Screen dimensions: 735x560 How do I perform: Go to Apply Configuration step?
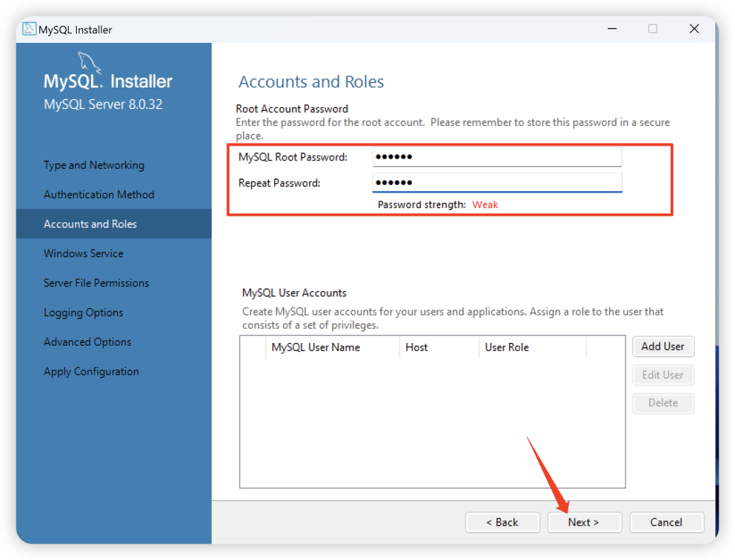pyautogui.click(x=91, y=372)
